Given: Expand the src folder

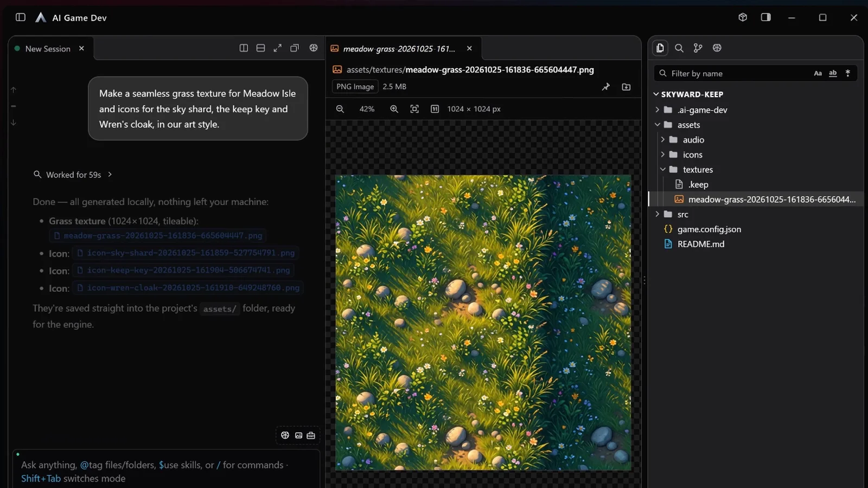Looking at the screenshot, I should (658, 214).
